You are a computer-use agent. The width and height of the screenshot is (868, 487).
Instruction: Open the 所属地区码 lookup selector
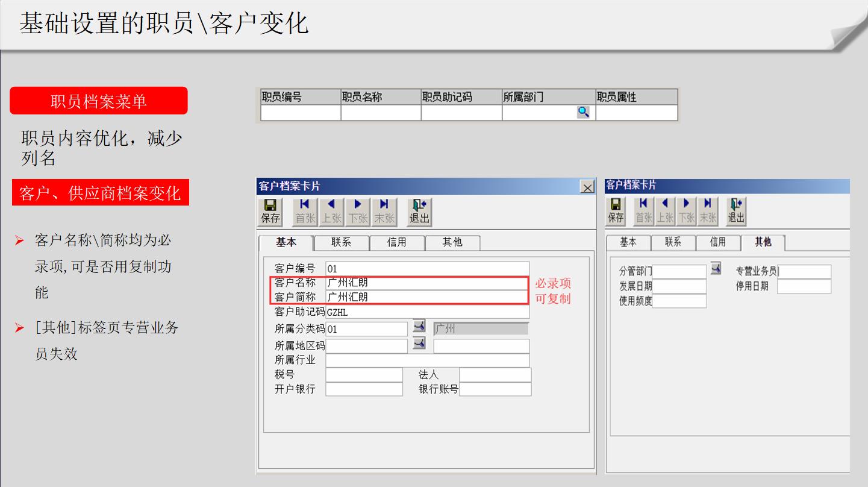(418, 345)
